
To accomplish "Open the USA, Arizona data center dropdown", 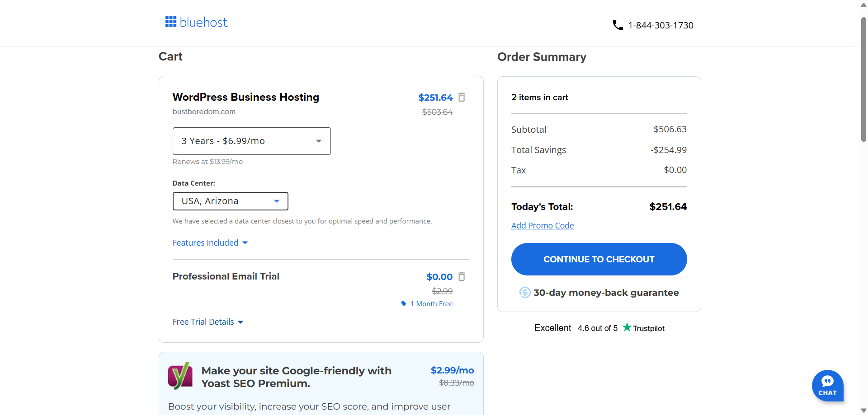I will coord(230,201).
